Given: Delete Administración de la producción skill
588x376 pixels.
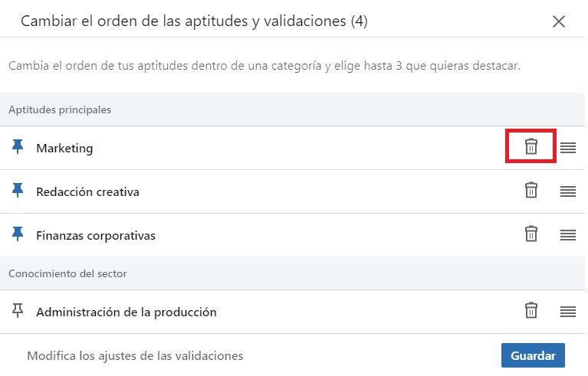Looking at the screenshot, I should (531, 311).
